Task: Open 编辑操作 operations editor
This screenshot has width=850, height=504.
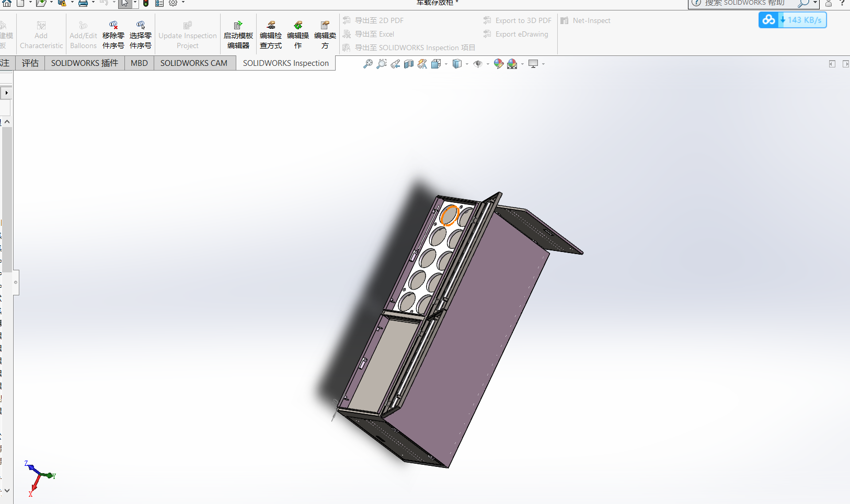Action: click(298, 35)
